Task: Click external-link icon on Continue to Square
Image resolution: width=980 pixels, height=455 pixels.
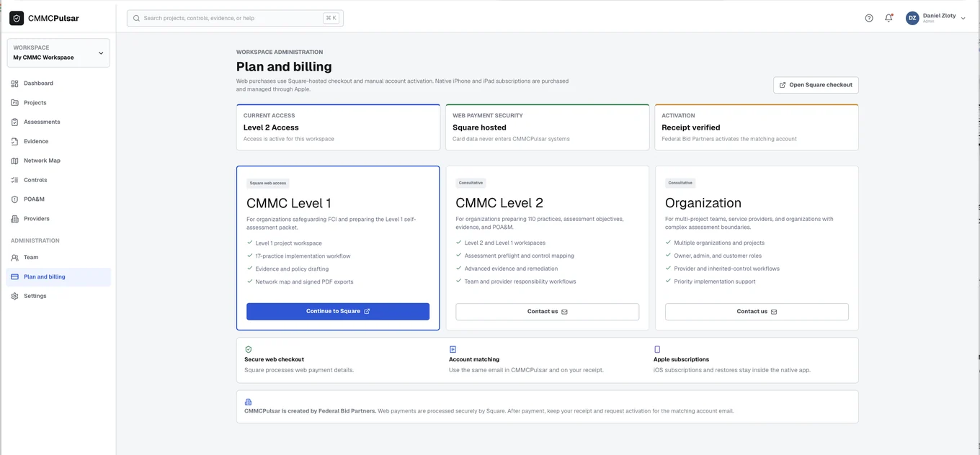Action: tap(367, 312)
